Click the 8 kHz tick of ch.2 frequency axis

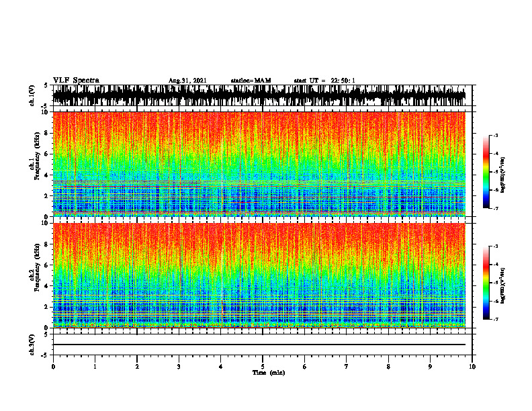pyautogui.click(x=47, y=244)
